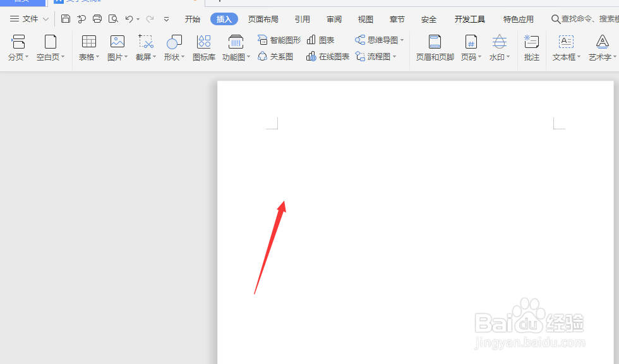This screenshot has height=364, width=619.
Task: Insert page number (页码)
Action: [471, 48]
